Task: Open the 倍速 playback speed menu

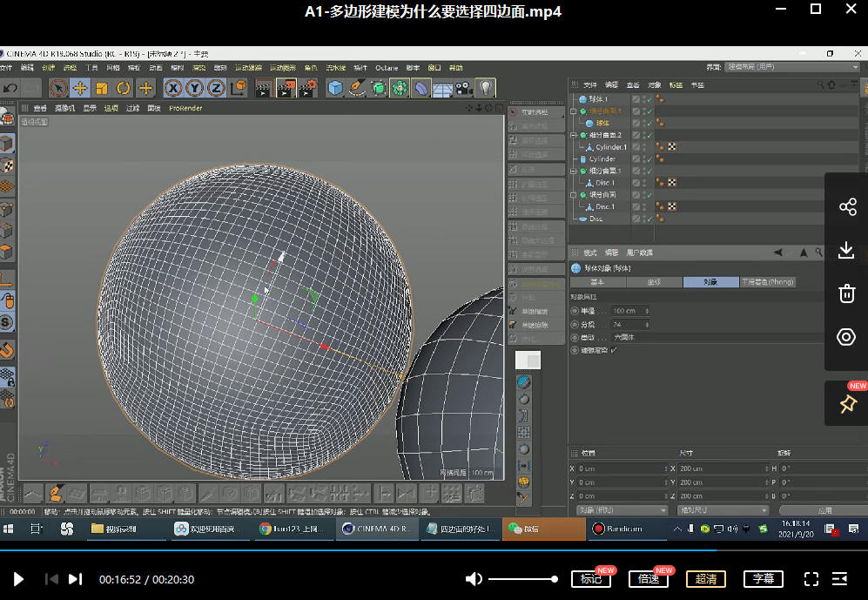Action: click(648, 579)
